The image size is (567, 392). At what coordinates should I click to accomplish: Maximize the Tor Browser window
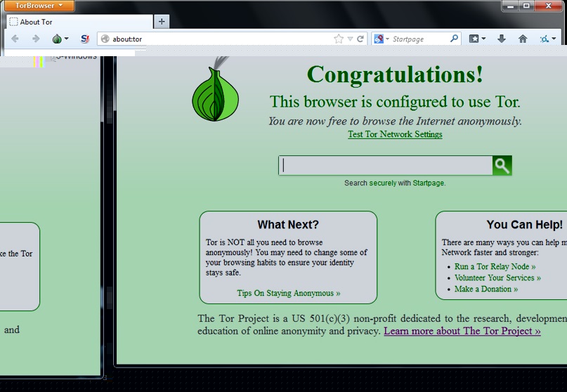click(526, 6)
